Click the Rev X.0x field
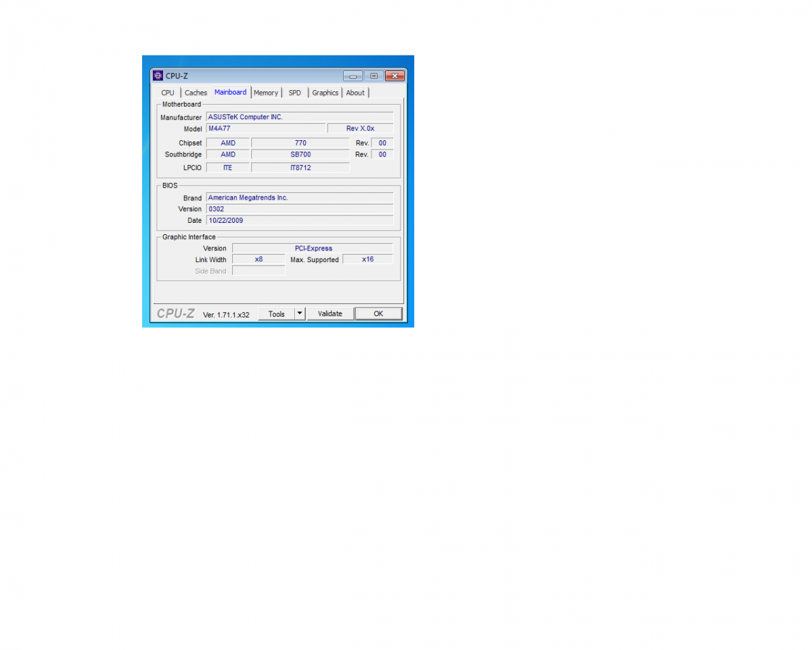Image resolution: width=812 pixels, height=650 pixels. tap(360, 129)
